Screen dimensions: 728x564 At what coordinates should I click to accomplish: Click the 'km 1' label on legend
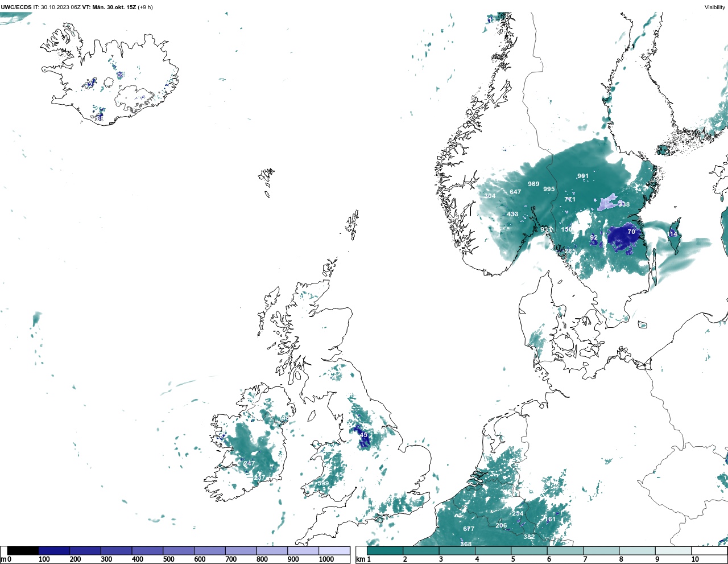[363, 559]
